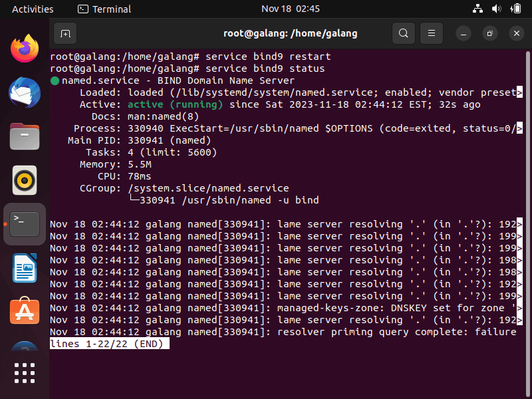Click the truncation marker on the Process line

[x=519, y=128]
